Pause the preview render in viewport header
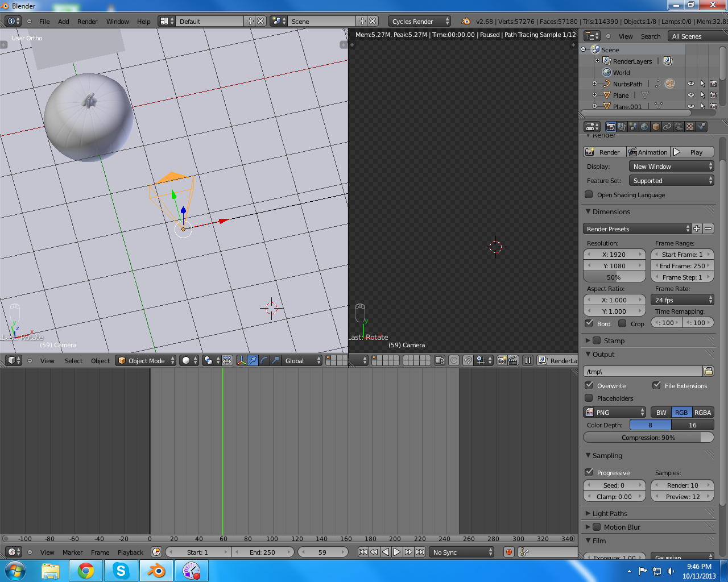The width and height of the screenshot is (728, 582). pyautogui.click(x=528, y=360)
